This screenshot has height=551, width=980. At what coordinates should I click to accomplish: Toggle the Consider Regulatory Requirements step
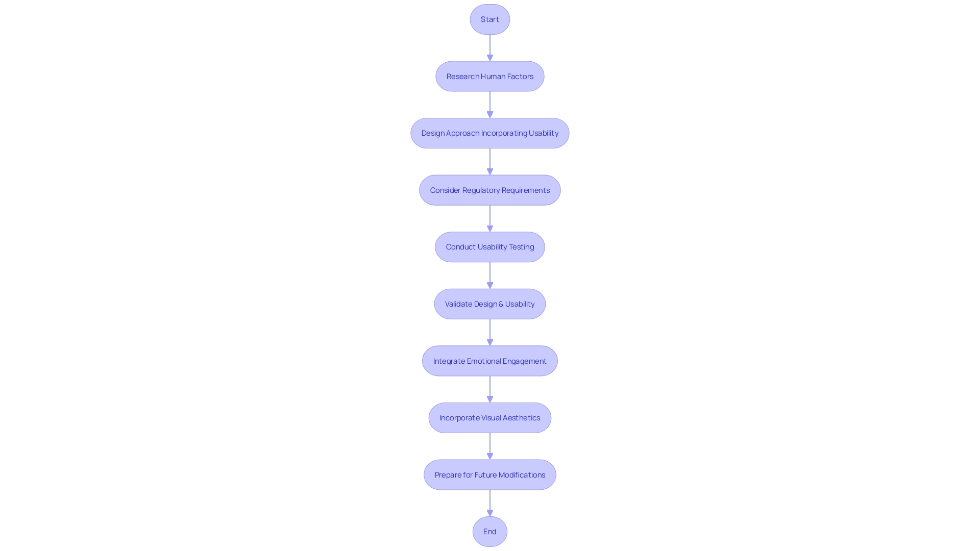[489, 189]
